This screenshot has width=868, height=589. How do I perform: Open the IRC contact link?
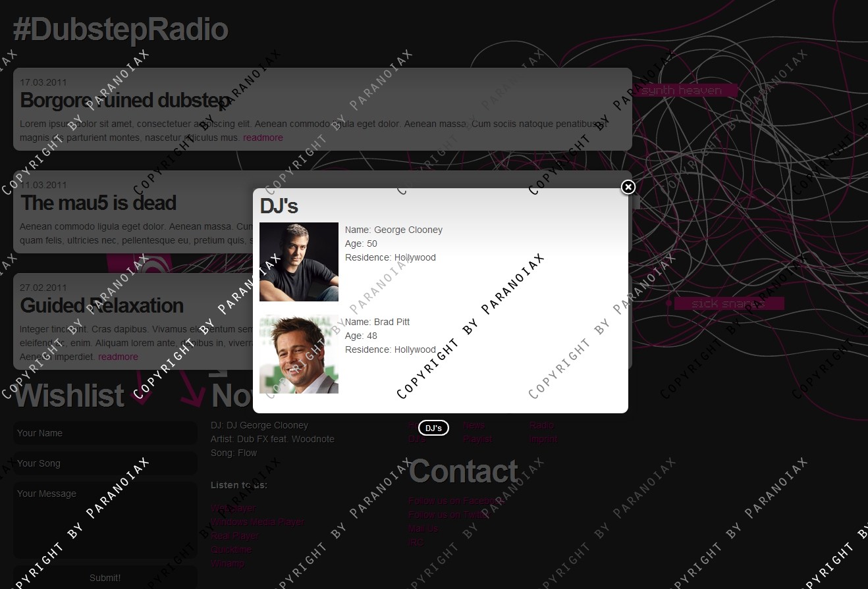[416, 542]
